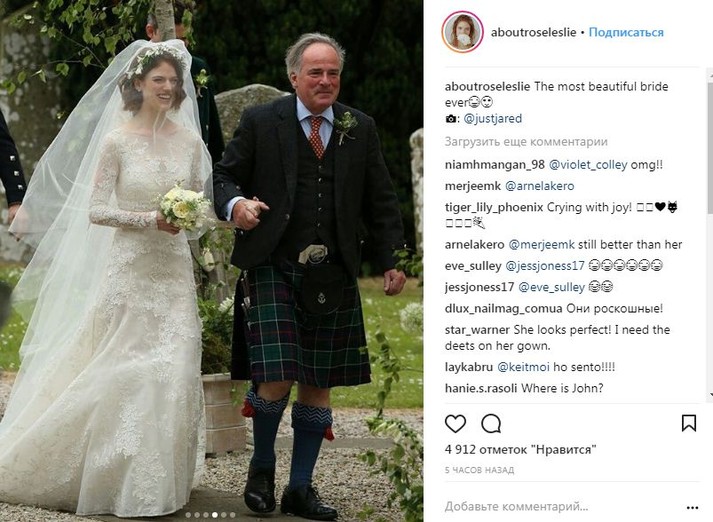This screenshot has height=522, width=713.
Task: Like the post with heart icon
Action: pyautogui.click(x=455, y=423)
